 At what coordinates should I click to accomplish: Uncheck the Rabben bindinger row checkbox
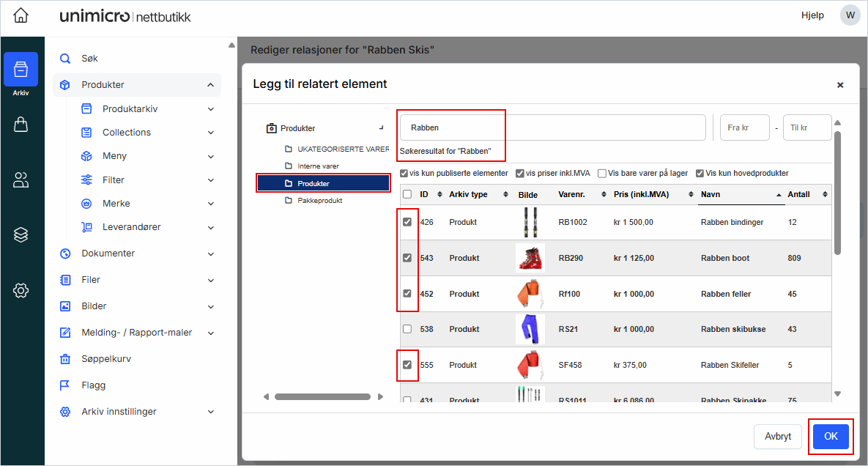point(407,222)
